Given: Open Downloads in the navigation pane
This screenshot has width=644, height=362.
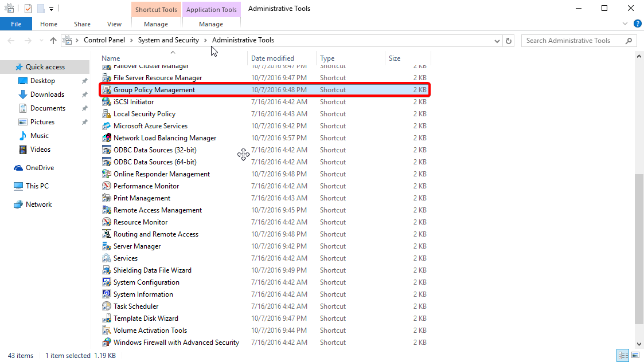Looking at the screenshot, I should click(47, 95).
